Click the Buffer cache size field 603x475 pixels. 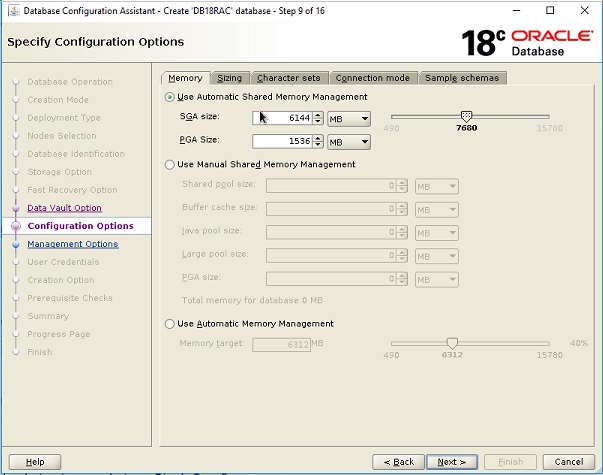coord(331,209)
